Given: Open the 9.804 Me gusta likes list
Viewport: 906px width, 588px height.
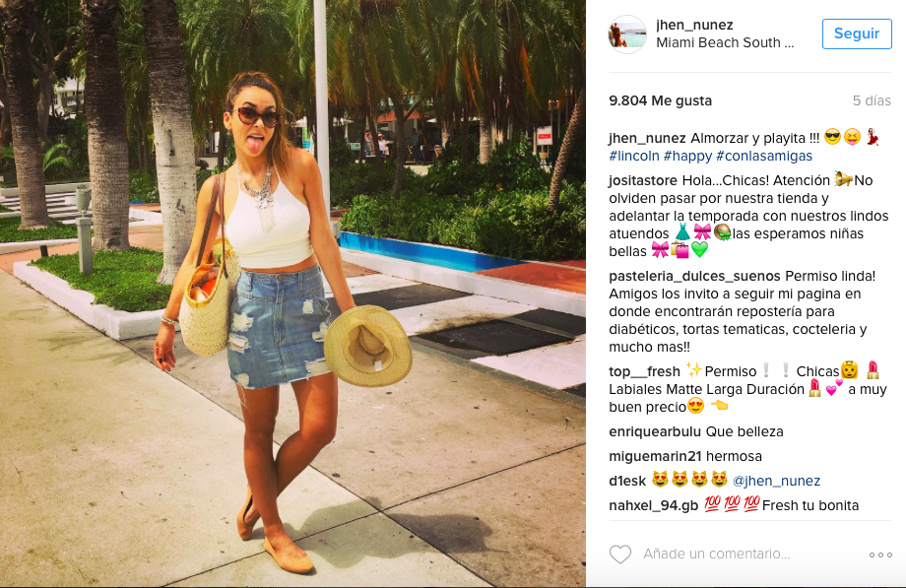Looking at the screenshot, I should (660, 100).
